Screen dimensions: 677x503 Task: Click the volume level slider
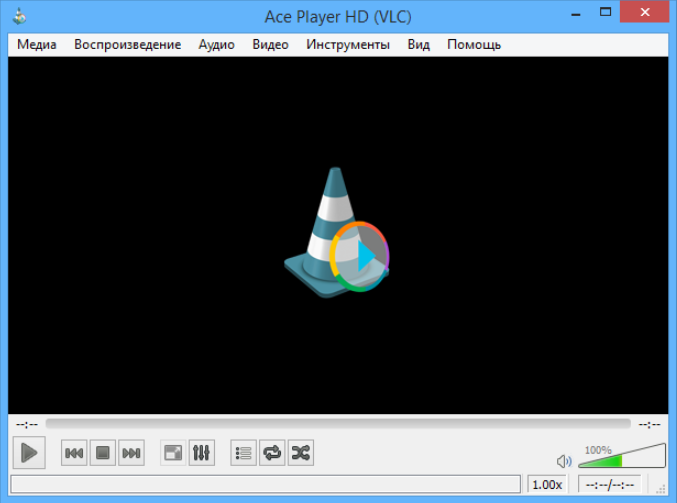(620, 459)
